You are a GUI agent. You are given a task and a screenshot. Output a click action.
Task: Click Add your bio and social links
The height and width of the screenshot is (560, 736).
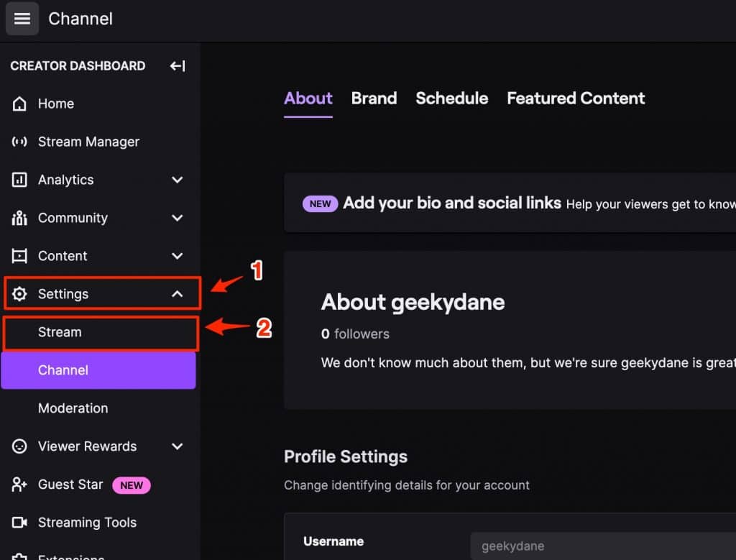pos(452,203)
